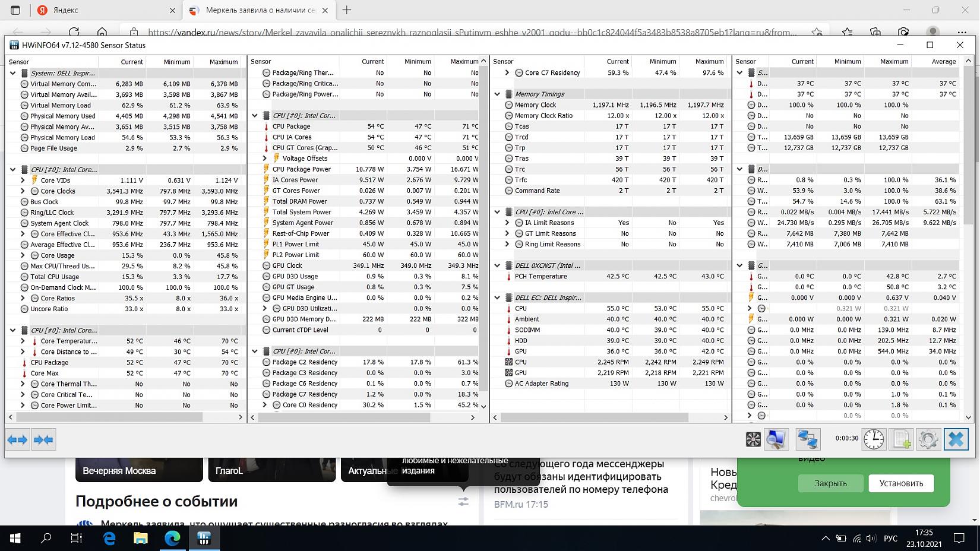Close the Яндекс browser tab

pyautogui.click(x=172, y=10)
